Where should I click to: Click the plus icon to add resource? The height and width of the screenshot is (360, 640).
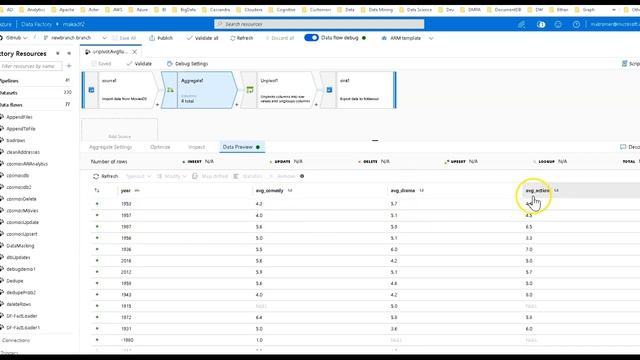[69, 66]
